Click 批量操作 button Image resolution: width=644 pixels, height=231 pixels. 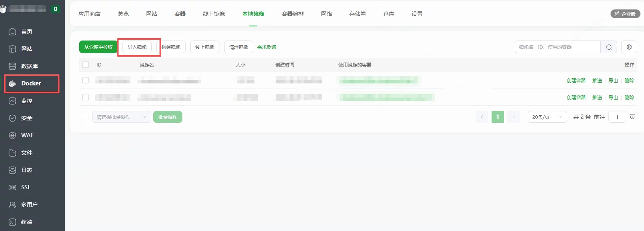pos(168,117)
